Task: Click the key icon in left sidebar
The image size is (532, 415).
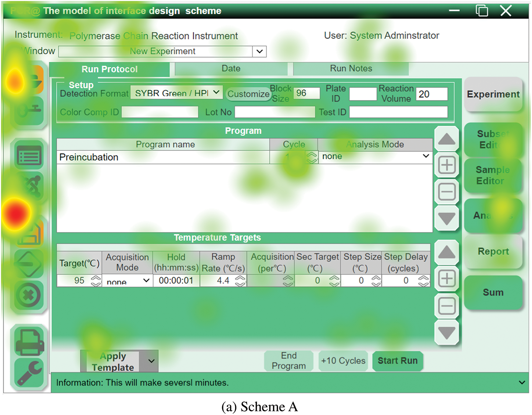Action: coord(29,111)
